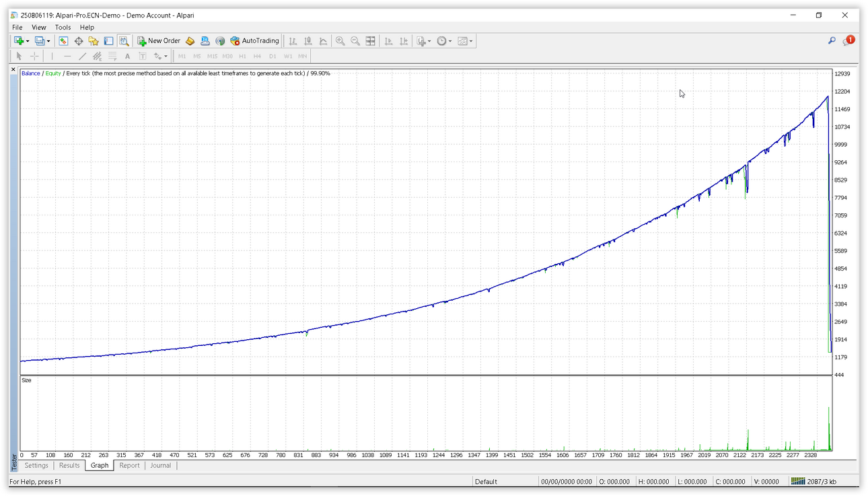Switch to the Report tab

[129, 466]
